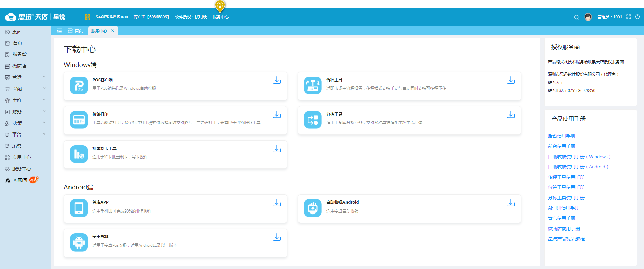Viewport: 644px width, 269px height.
Task: Download the 自助收银Android app
Action: (510, 203)
